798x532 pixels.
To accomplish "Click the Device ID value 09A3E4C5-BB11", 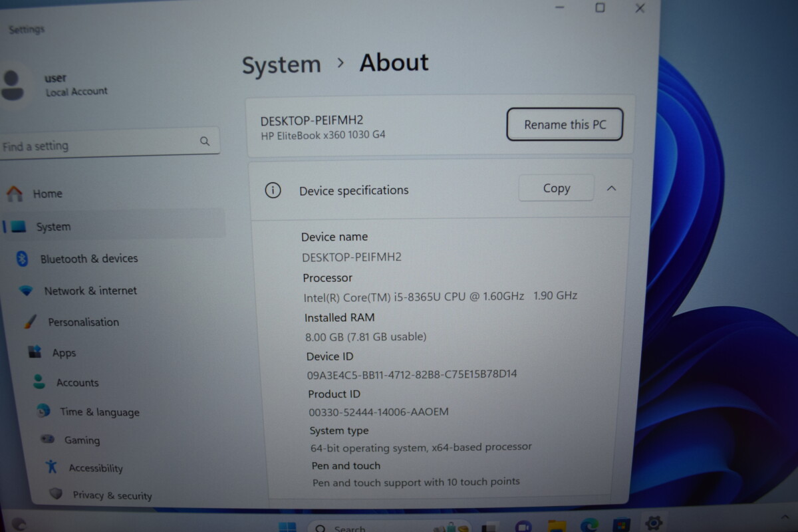I will [x=412, y=374].
